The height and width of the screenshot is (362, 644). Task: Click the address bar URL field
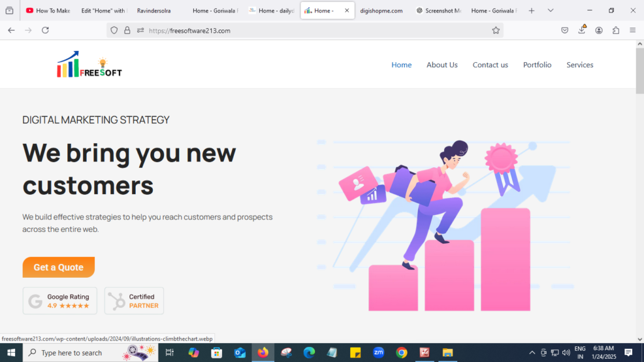[x=314, y=30]
